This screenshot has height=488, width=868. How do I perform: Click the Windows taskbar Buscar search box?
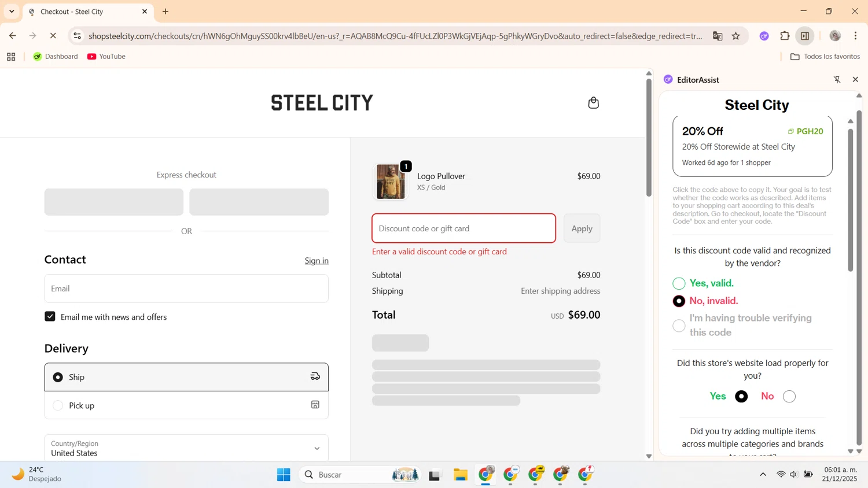tap(359, 475)
